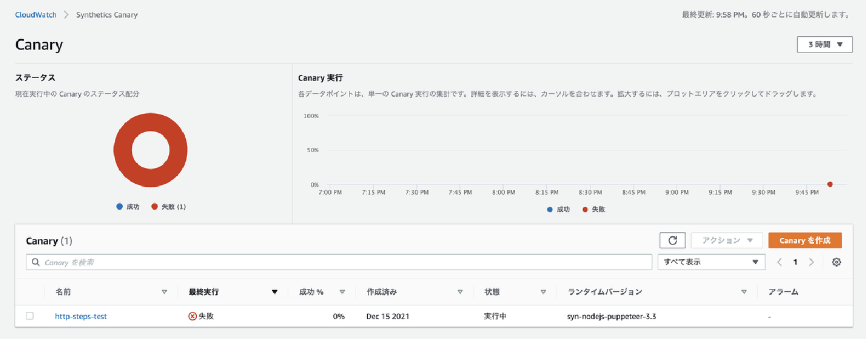868x339 pixels.
Task: Click the 9:45 PM x-axis label
Action: click(807, 193)
